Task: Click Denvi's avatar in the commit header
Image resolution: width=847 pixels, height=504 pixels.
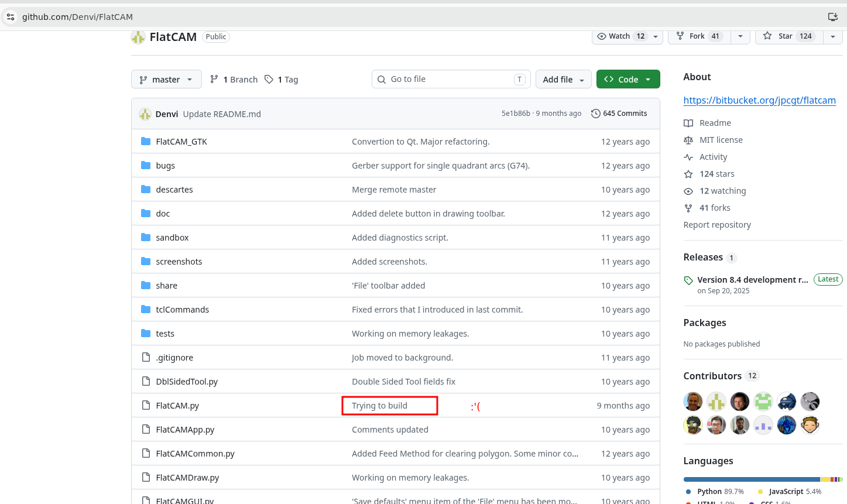Action: [145, 114]
